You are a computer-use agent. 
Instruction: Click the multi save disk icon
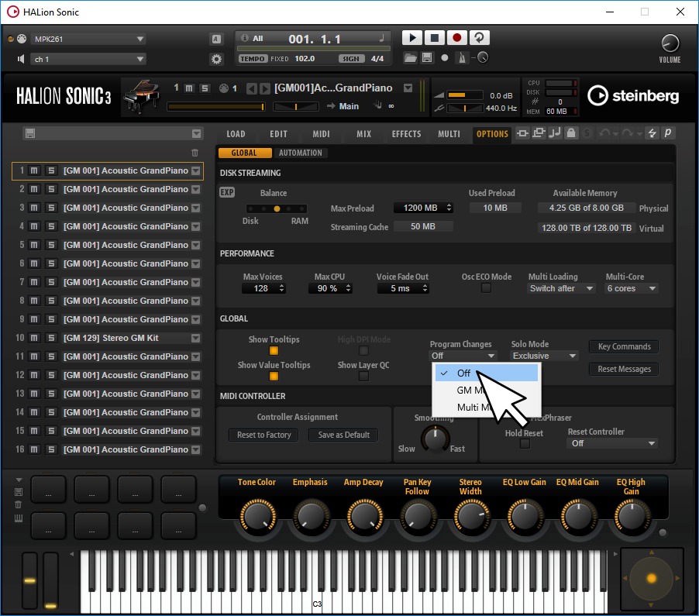(30, 133)
